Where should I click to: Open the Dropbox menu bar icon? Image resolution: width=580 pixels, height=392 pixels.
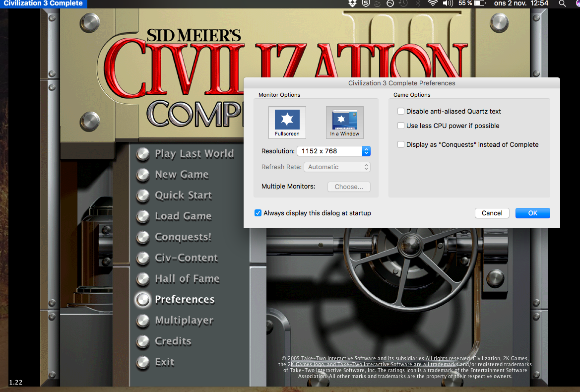(352, 3)
